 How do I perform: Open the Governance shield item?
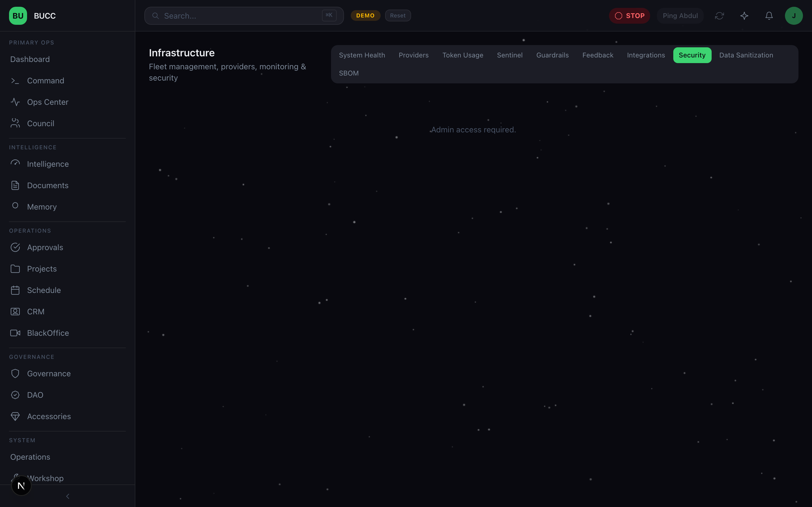(x=49, y=373)
